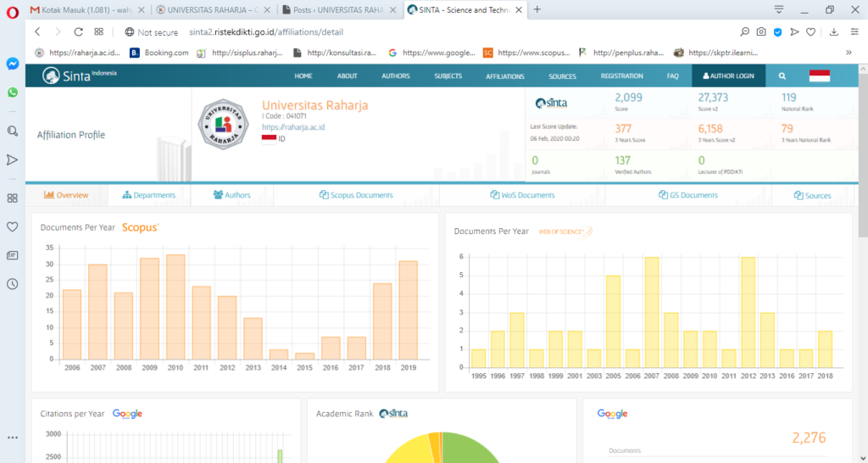Click FAQ in Sinta navigation
This screenshot has width=868, height=463.
point(672,75)
